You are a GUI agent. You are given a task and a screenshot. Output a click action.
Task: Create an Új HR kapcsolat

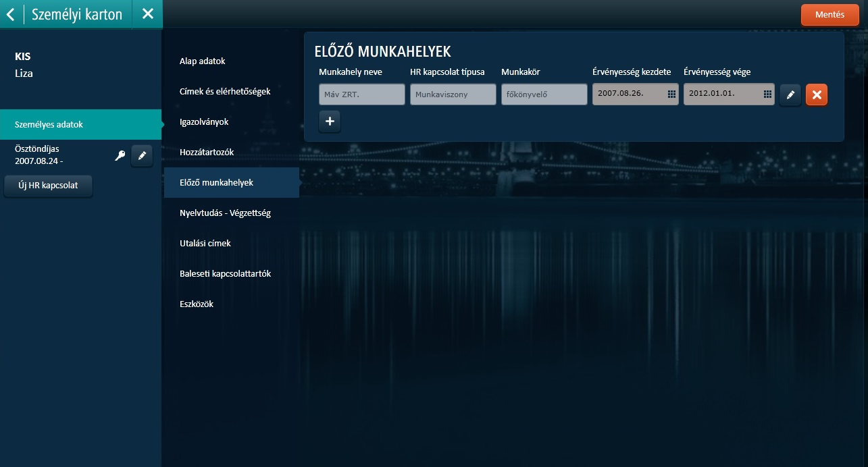[x=48, y=186]
